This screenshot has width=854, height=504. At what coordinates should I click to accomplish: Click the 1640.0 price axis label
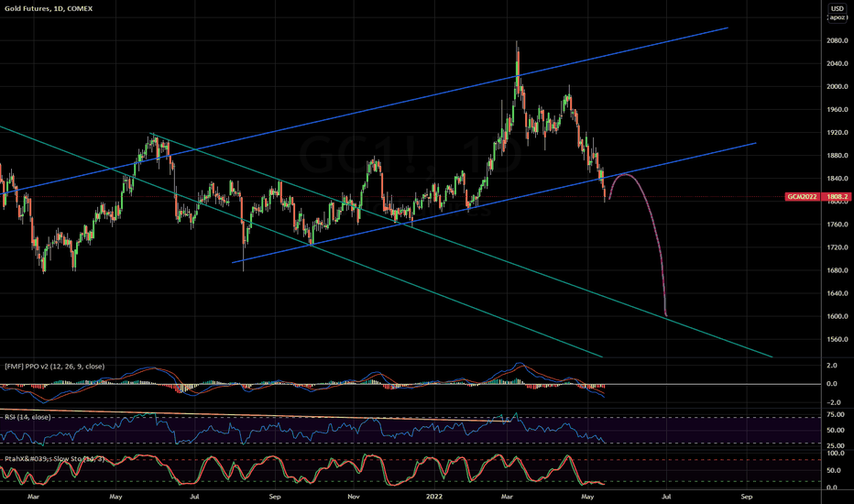[838, 293]
